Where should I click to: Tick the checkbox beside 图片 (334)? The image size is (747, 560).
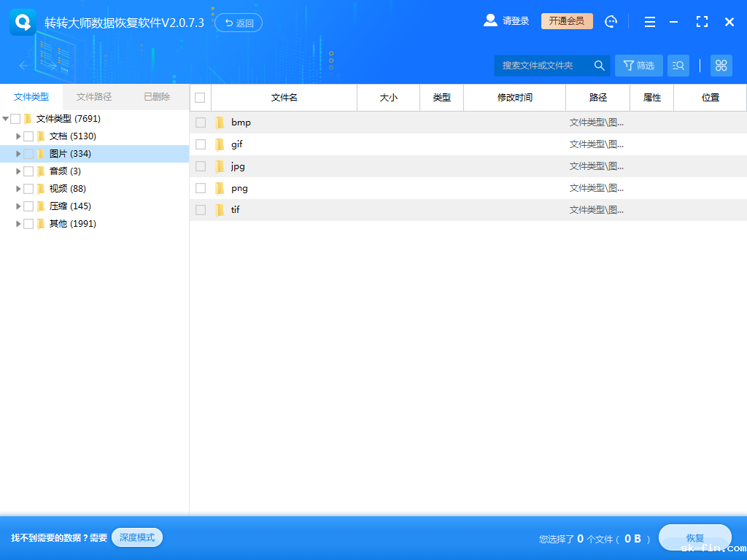pos(28,153)
